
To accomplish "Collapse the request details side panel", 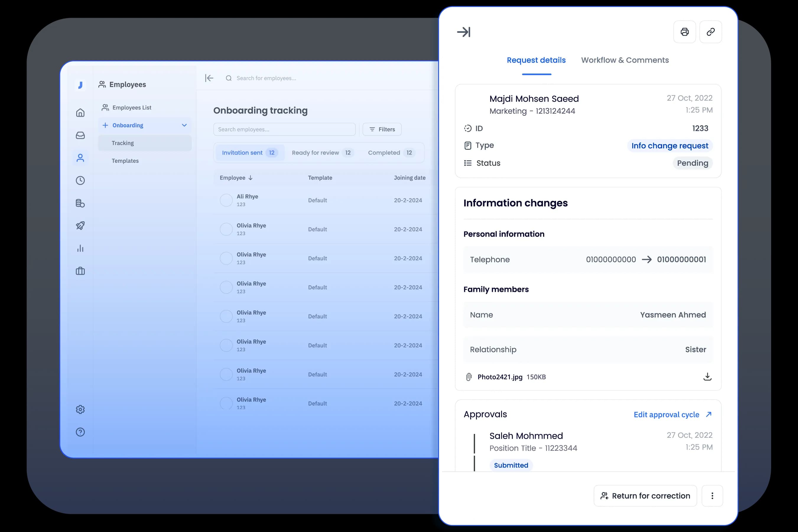I will [464, 32].
